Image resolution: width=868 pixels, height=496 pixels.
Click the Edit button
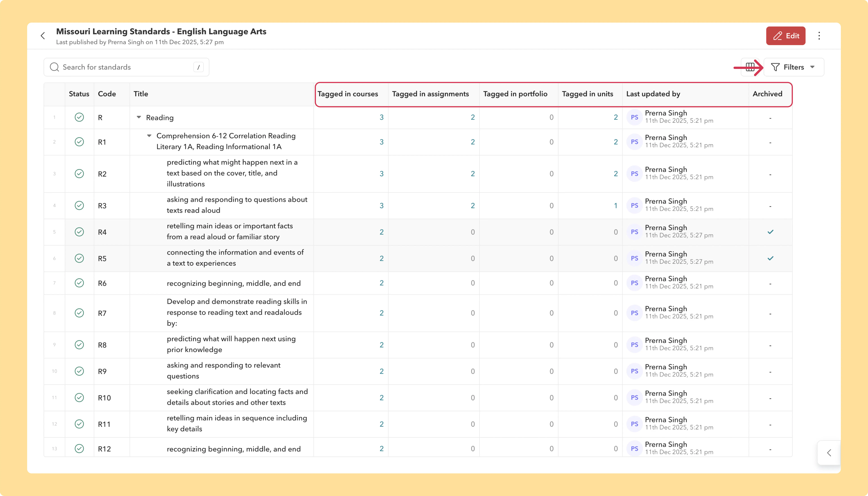click(786, 36)
